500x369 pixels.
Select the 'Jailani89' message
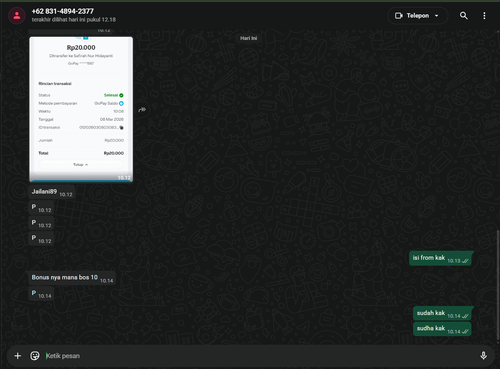(x=52, y=192)
